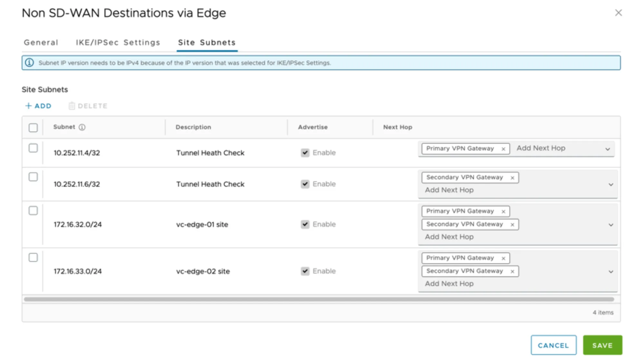The height and width of the screenshot is (359, 644).
Task: Expand the Next Hop dropdown for 10.252.11.6/32
Action: click(610, 184)
